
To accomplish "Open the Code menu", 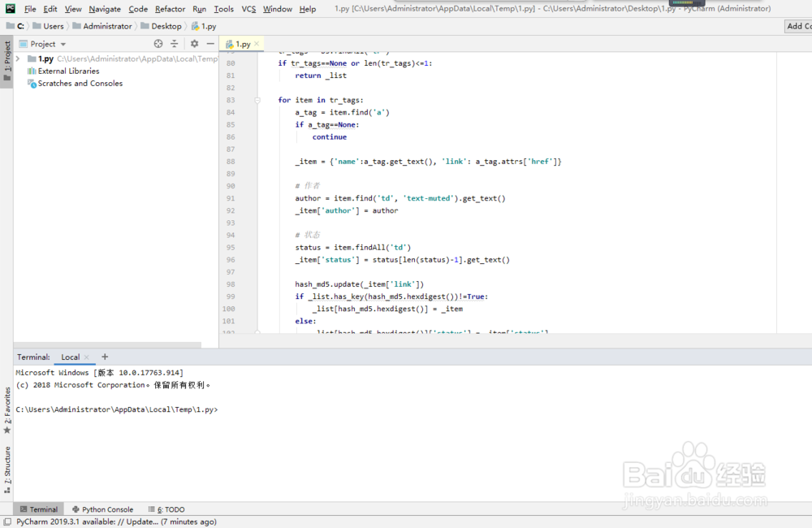I will [138, 9].
